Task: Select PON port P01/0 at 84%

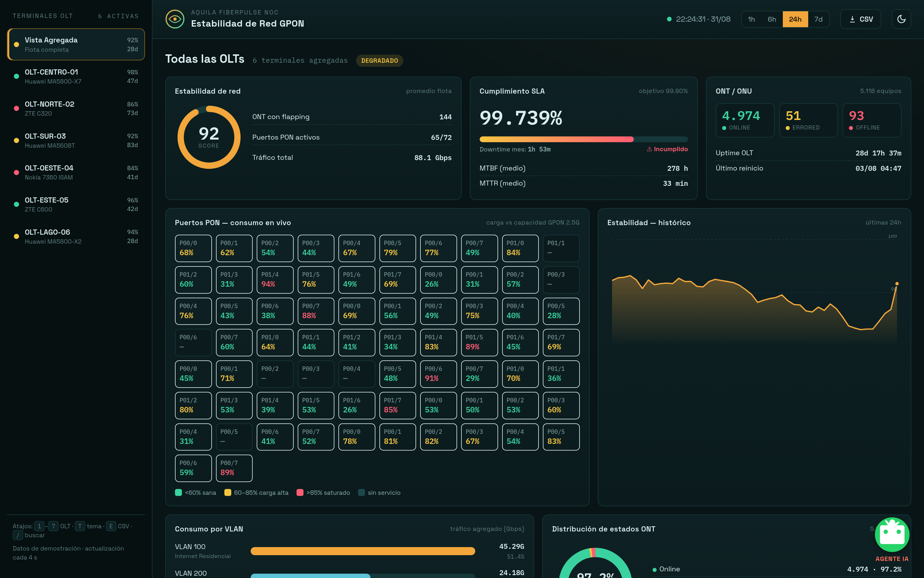Action: (520, 249)
